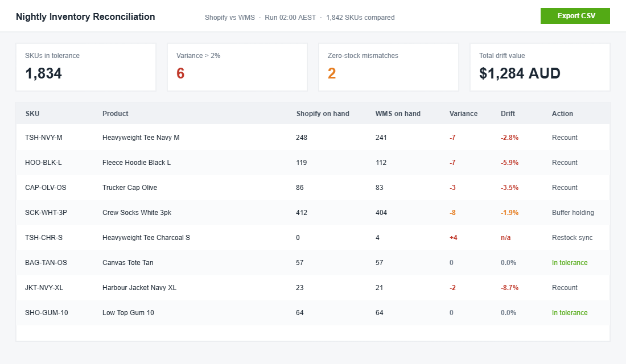Select SKU JKT-NVY-XL
This screenshot has width=626, height=364.
(x=44, y=288)
